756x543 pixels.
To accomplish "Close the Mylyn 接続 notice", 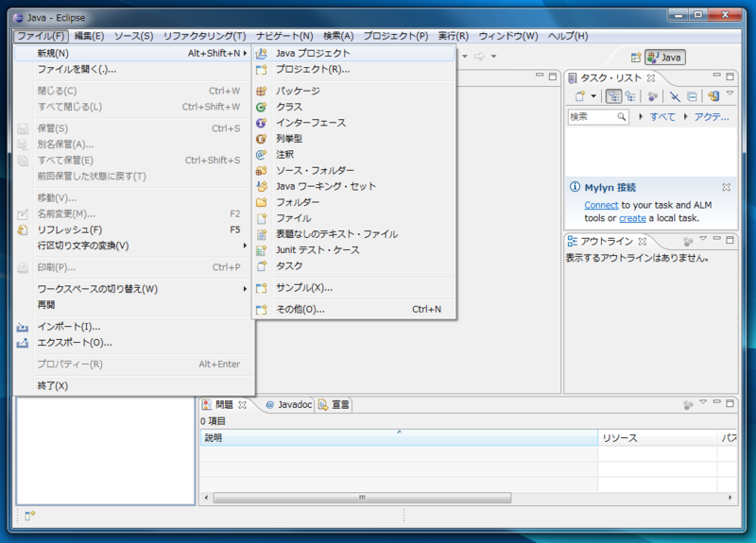I will [726, 187].
